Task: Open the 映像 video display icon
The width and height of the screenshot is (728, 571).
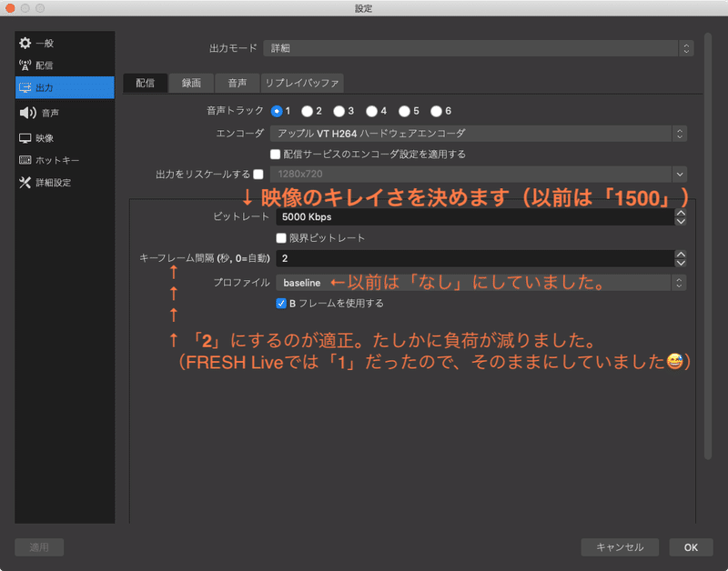Action: tap(25, 138)
